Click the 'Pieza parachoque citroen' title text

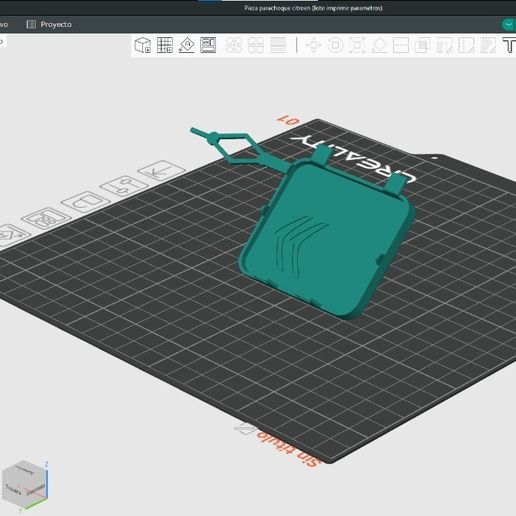pos(313,8)
